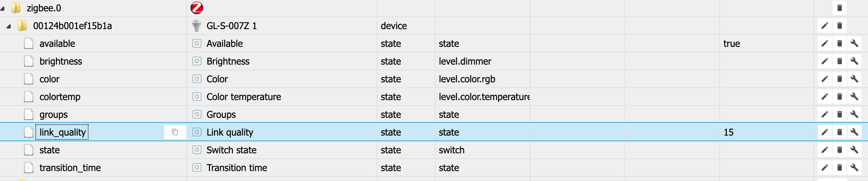Select the brightness tree item

(x=61, y=61)
